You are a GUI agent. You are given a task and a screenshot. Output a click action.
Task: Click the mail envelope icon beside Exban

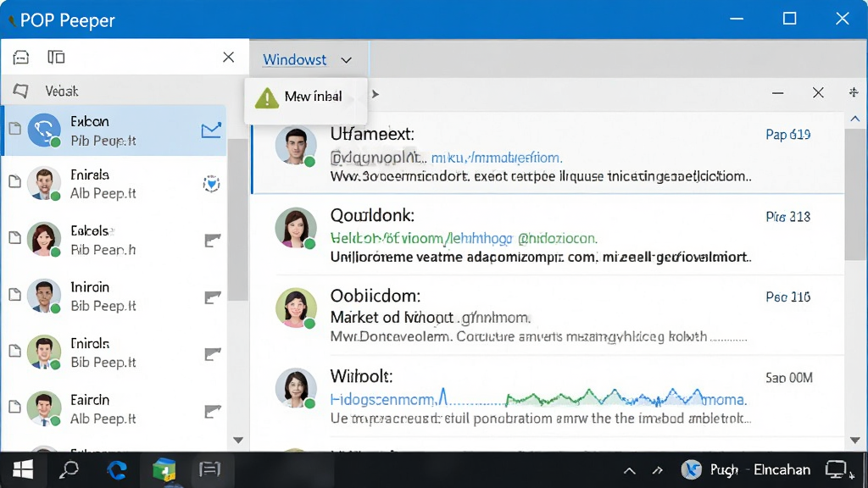[x=211, y=130]
